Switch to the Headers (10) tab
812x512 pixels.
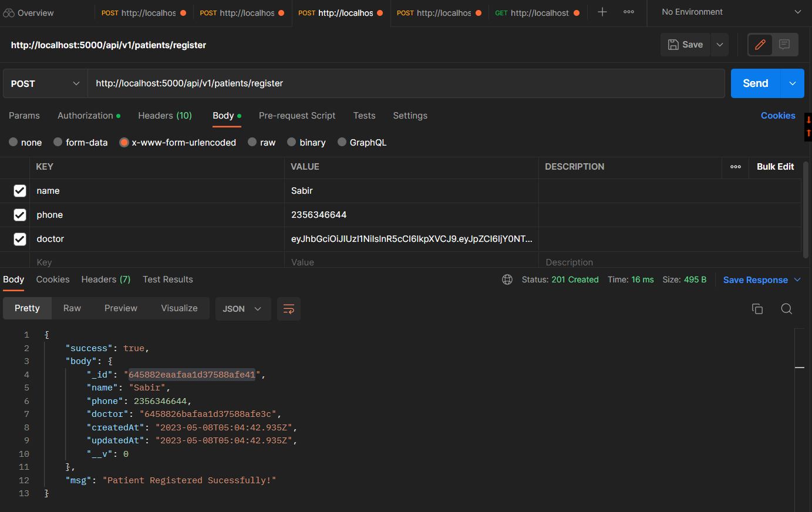164,116
